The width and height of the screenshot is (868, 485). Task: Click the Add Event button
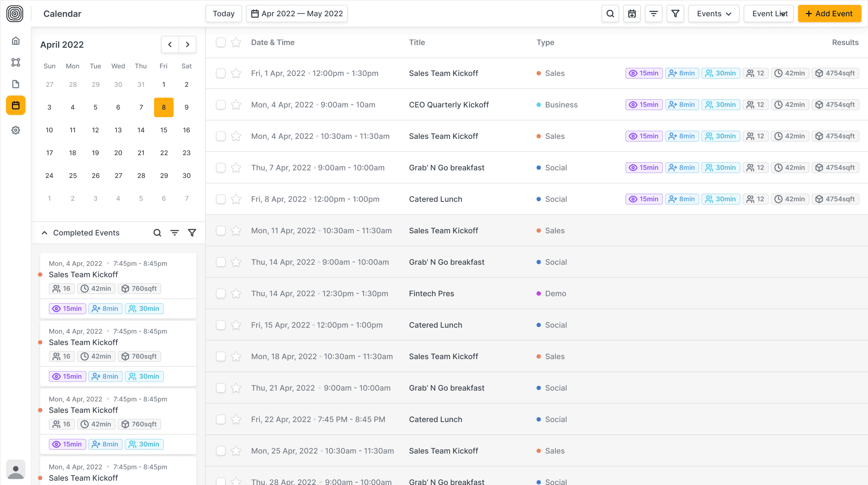pyautogui.click(x=829, y=14)
